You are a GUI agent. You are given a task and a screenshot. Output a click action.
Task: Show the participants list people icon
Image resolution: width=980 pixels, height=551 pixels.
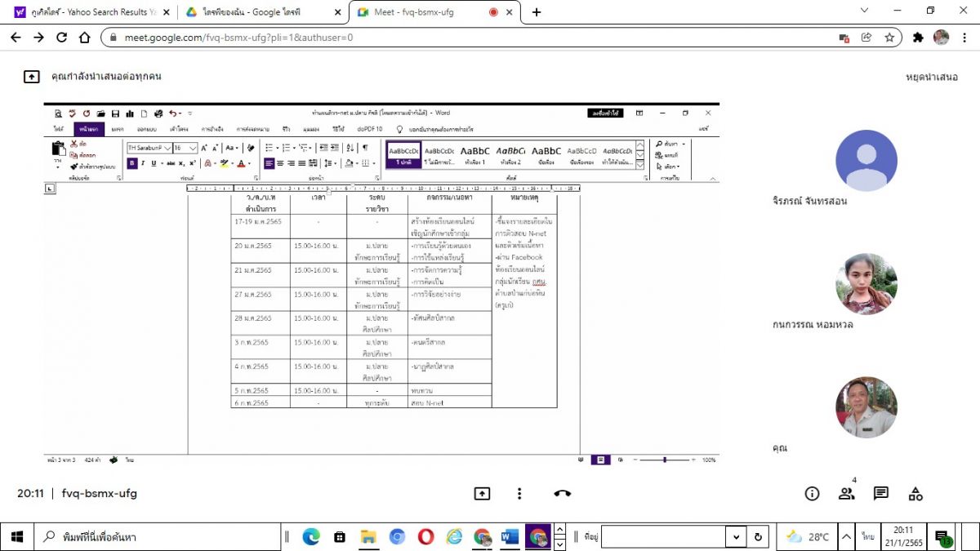[x=846, y=493]
